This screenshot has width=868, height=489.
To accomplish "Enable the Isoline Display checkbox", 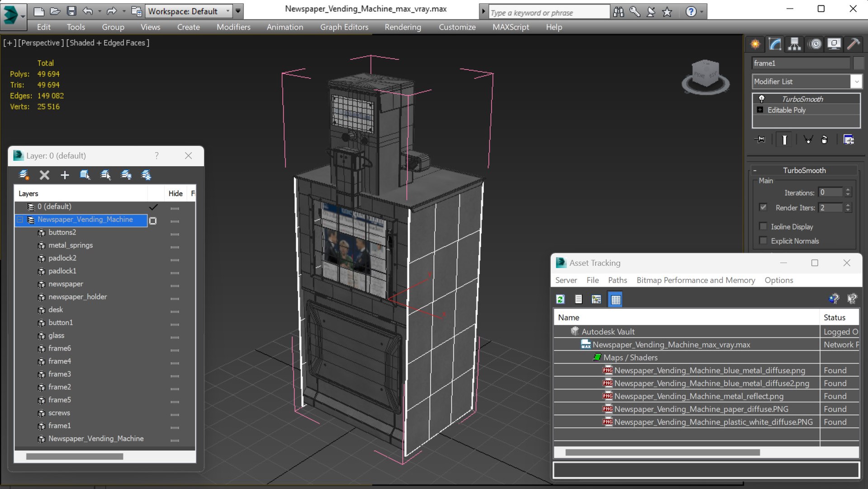I will click(x=763, y=226).
